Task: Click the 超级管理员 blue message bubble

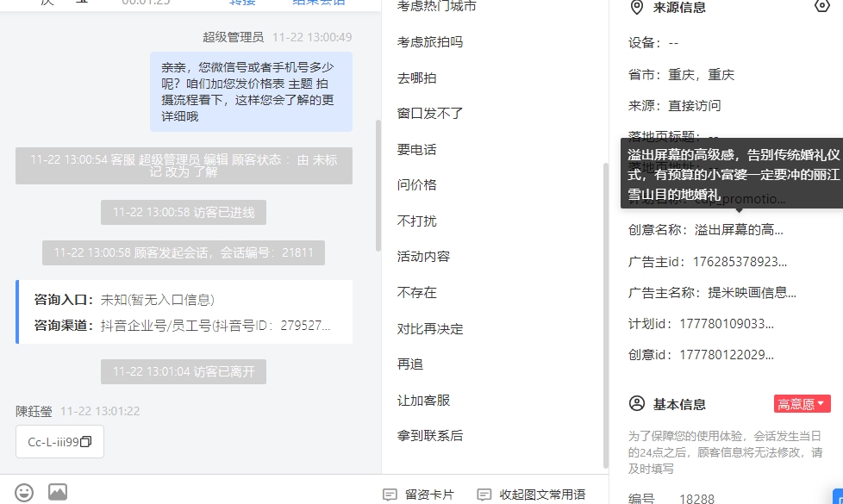Action: 251,92
